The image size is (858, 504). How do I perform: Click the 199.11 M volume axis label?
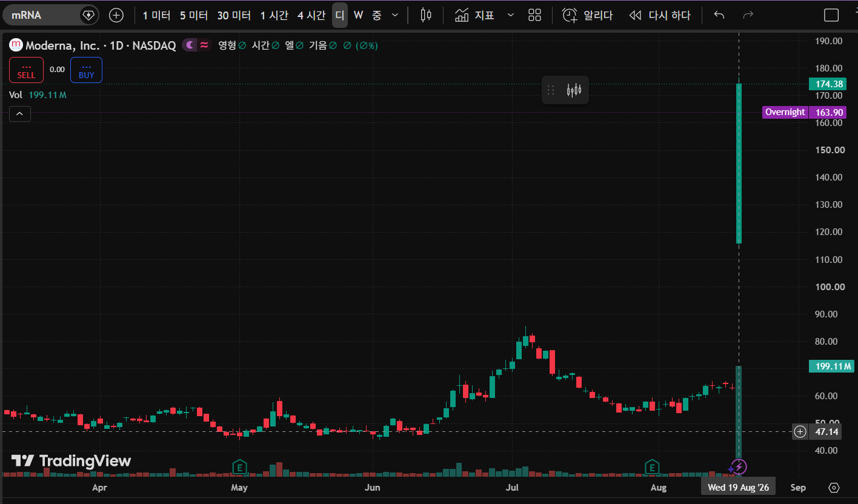tap(833, 366)
